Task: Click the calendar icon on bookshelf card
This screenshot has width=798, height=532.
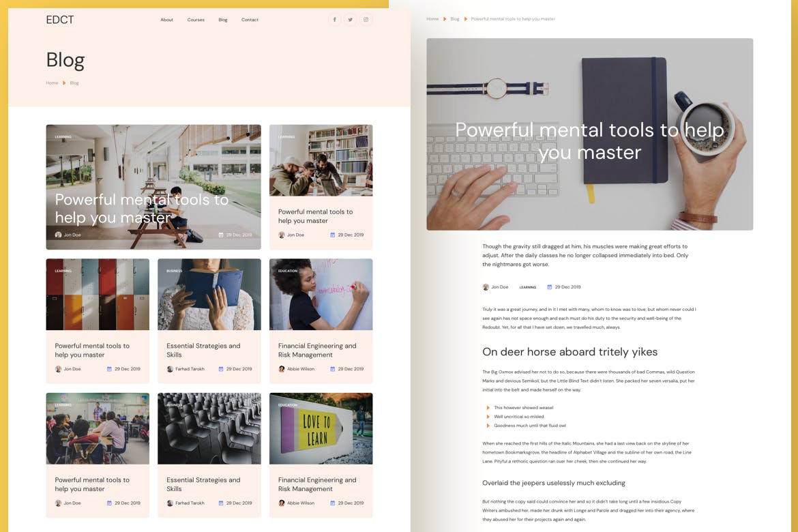Action: pos(333,235)
